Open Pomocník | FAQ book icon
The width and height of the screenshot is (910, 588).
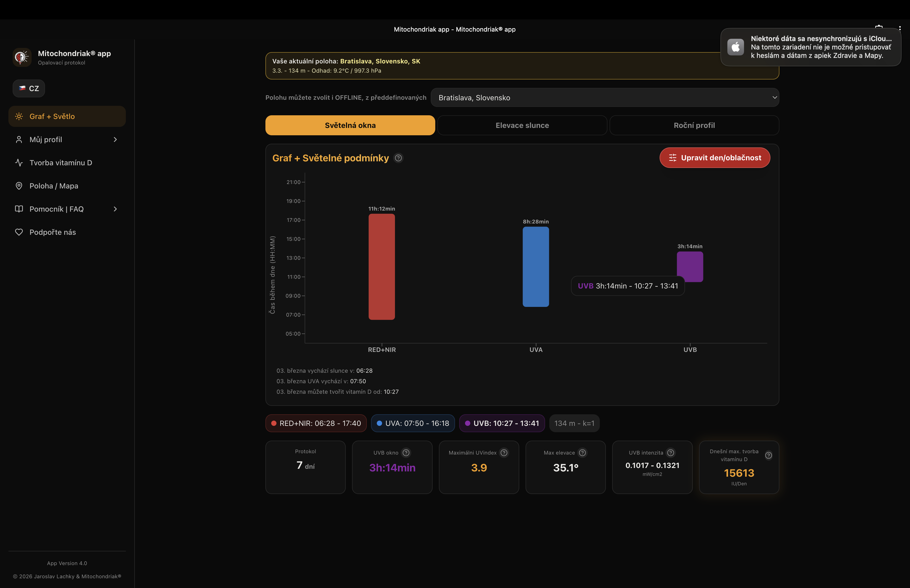[19, 209]
